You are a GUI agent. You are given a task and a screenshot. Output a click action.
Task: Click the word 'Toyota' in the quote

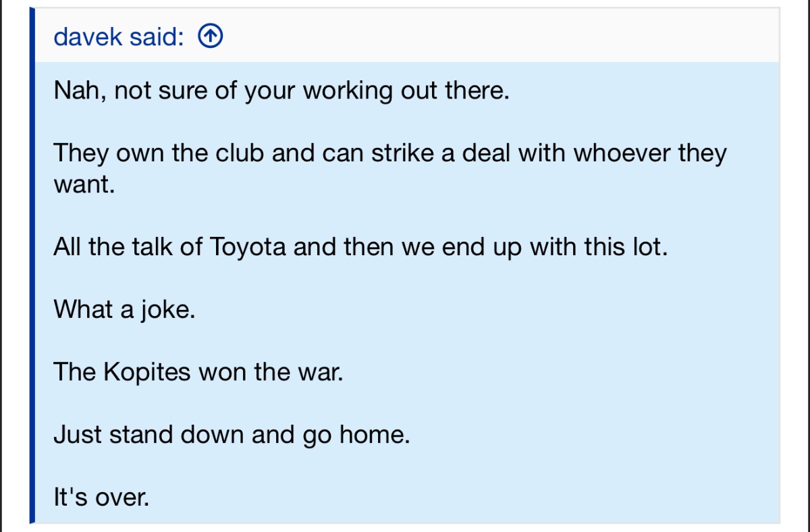(x=248, y=248)
